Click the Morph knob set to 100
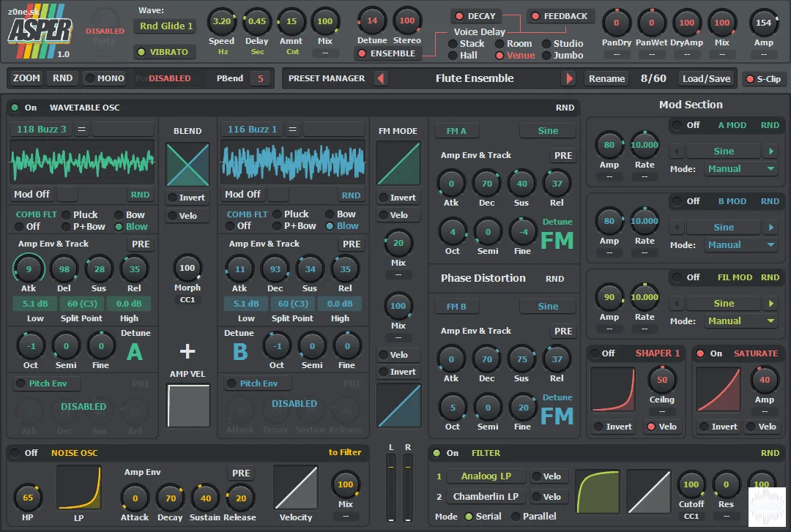Screen dimensions: 791x532 point(187,269)
